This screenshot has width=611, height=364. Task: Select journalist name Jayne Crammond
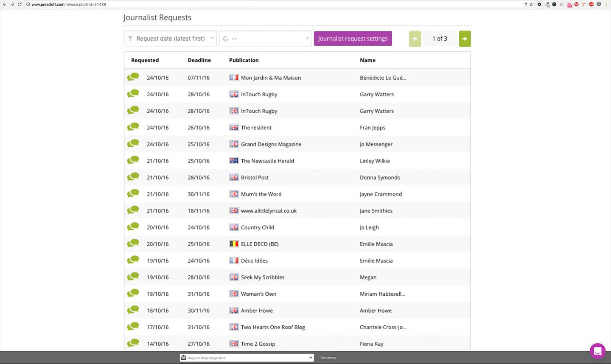[381, 194]
